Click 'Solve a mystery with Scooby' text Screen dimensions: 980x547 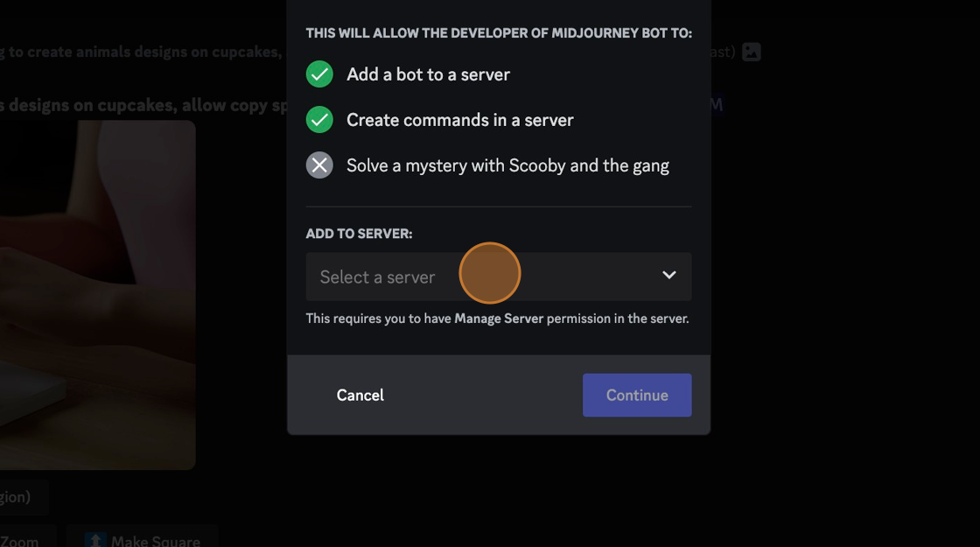coord(507,165)
